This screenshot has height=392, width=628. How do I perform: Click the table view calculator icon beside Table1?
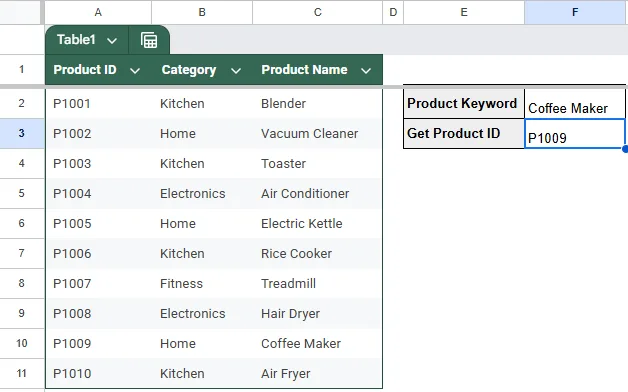(149, 40)
